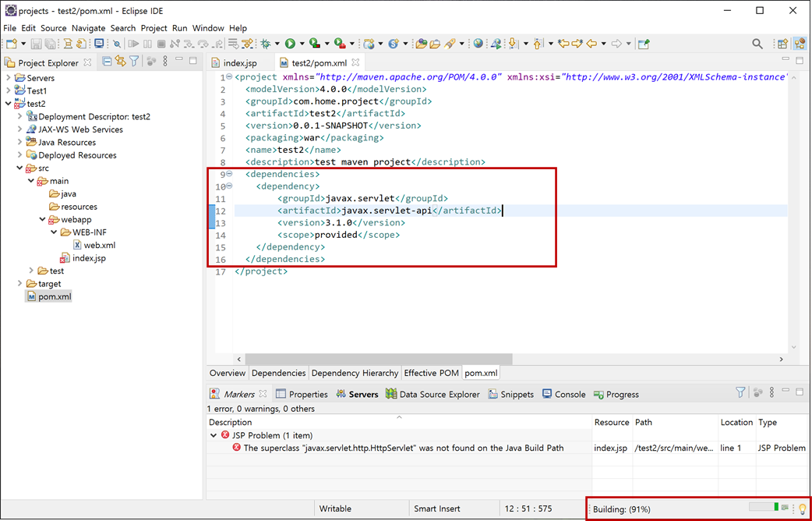Screen dimensions: 812x521
Task: Click the New wizard toolbar icon
Action: point(12,44)
